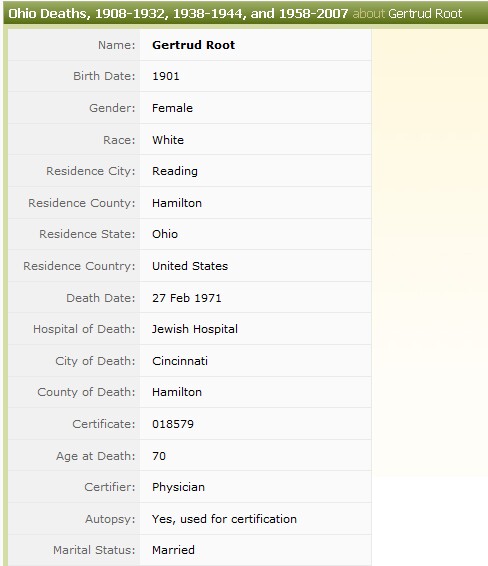This screenshot has height=566, width=488.
Task: Click the Race value White
Action: [x=168, y=140]
